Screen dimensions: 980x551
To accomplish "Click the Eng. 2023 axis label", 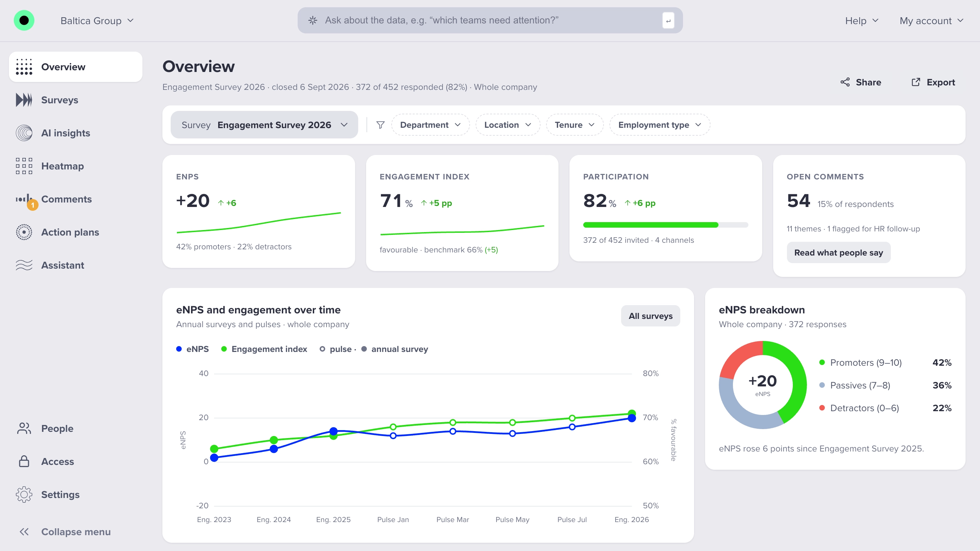I will click(x=214, y=519).
